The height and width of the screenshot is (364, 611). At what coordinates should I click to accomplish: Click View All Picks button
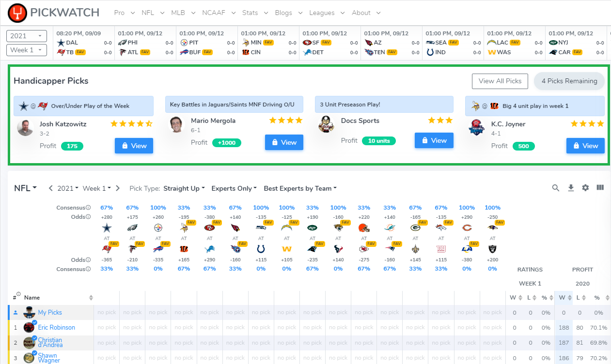pyautogui.click(x=500, y=81)
